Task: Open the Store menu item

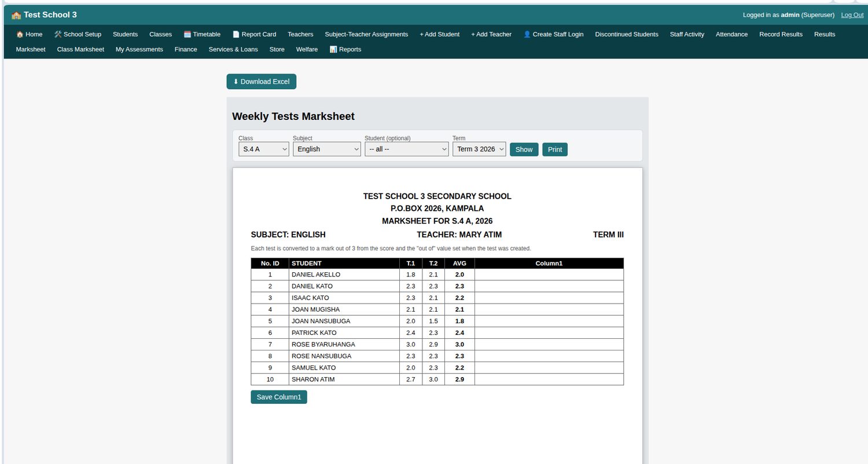Action: 277,49
